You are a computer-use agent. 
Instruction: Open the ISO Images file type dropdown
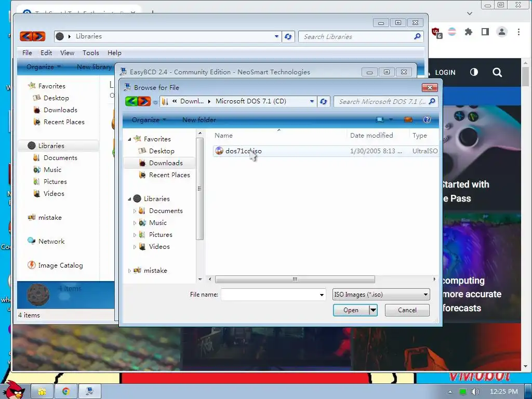point(381,295)
